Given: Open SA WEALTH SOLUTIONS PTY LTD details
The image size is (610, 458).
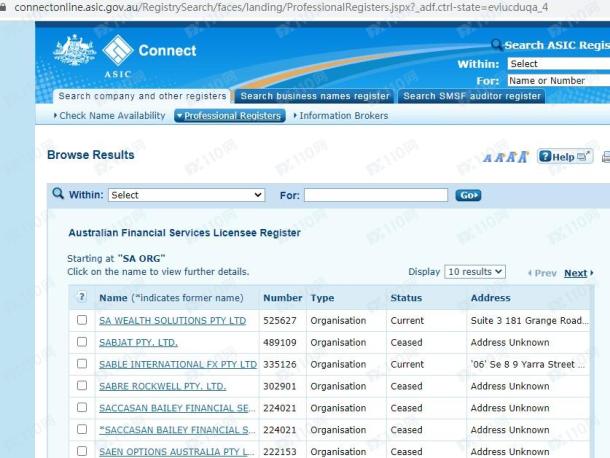Looking at the screenshot, I should [172, 321].
